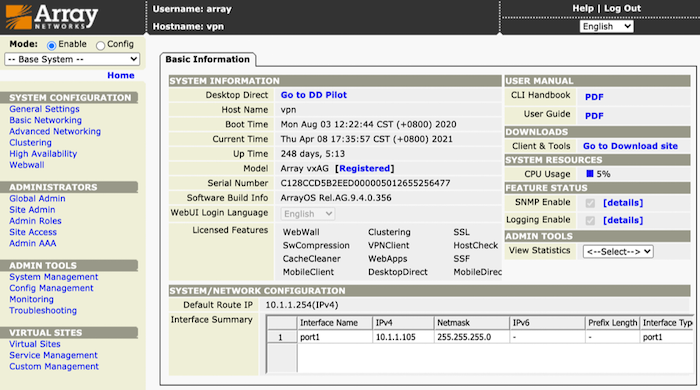Open Troubleshooting
This screenshot has width=700, height=390.
click(43, 310)
